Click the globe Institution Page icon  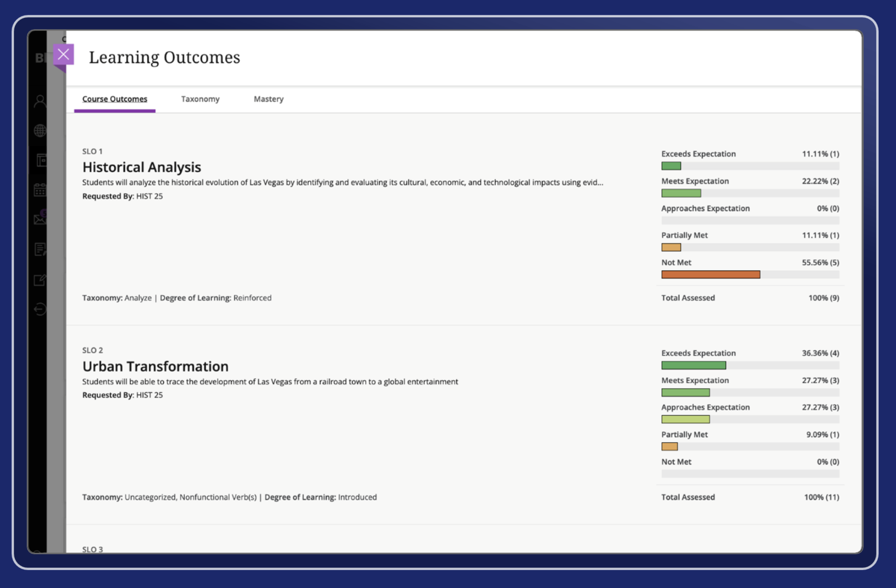click(x=40, y=130)
